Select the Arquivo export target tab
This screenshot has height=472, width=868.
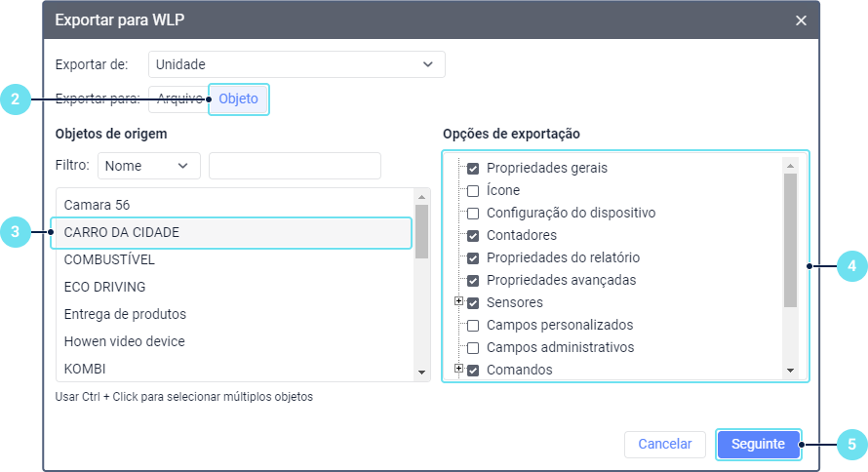pyautogui.click(x=178, y=98)
